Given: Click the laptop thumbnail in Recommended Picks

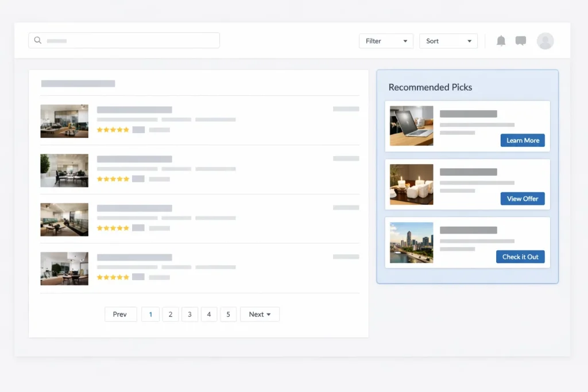Looking at the screenshot, I should point(411,126).
